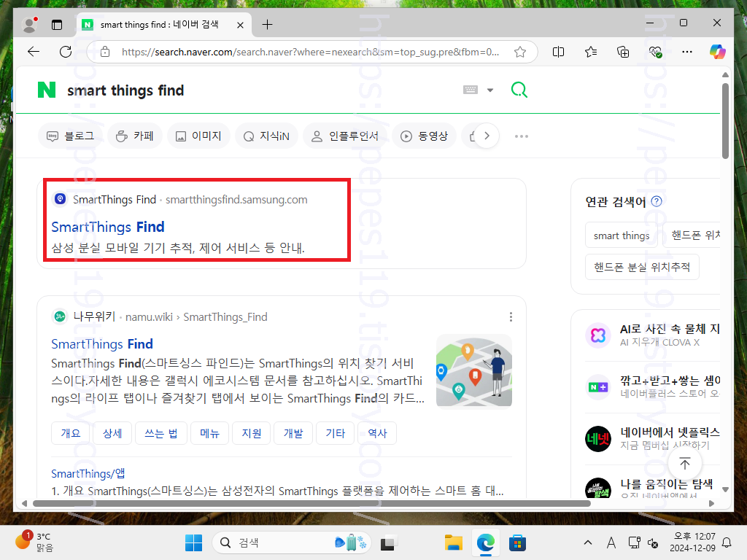Screen dimensions: 747x560
Task: Show more search tabs arrow
Action: tap(487, 136)
